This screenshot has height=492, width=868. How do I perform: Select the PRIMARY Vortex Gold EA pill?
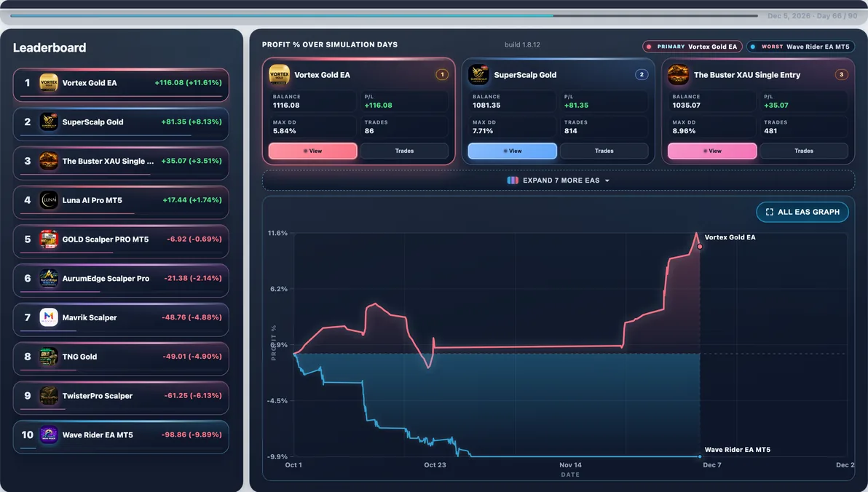click(692, 47)
